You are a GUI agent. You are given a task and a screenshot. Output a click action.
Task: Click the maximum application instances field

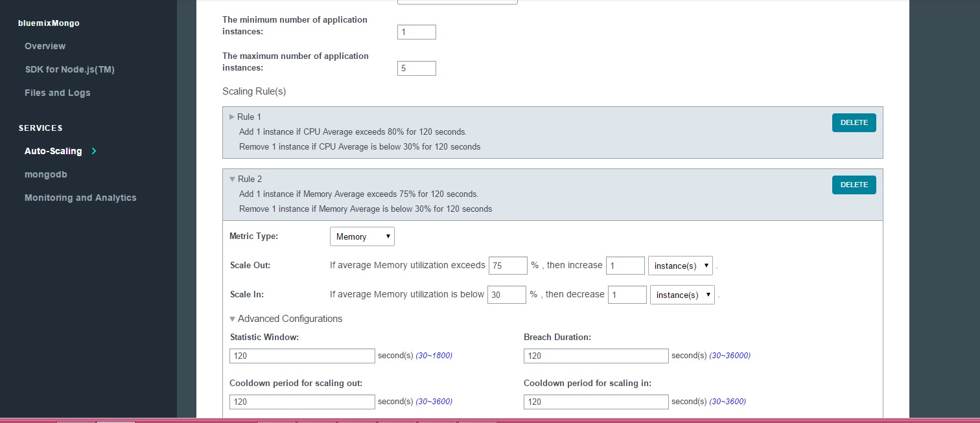click(x=416, y=68)
